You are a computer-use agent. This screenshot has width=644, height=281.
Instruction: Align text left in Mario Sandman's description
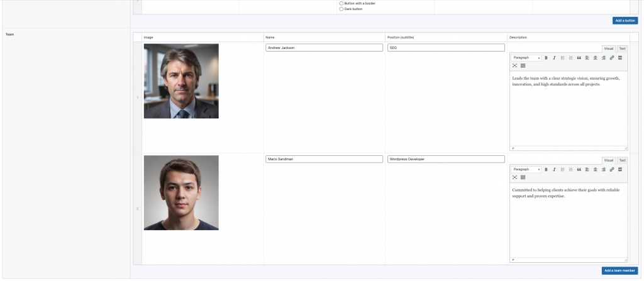point(587,169)
